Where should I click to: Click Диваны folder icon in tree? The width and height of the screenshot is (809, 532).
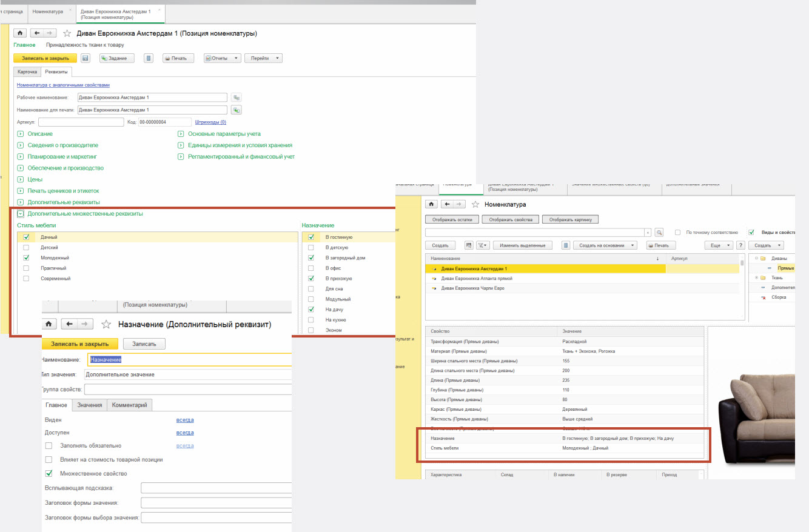(x=763, y=258)
